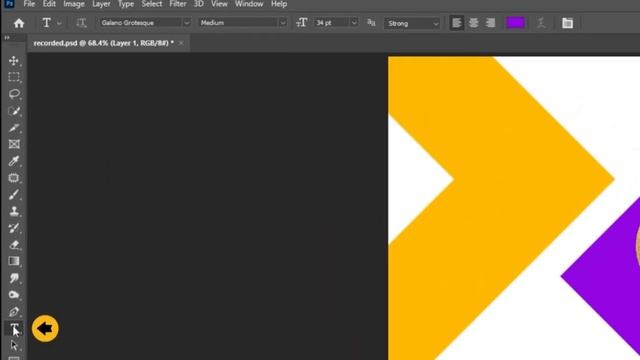This screenshot has height=360, width=640.
Task: Open the Type menu
Action: click(x=126, y=4)
